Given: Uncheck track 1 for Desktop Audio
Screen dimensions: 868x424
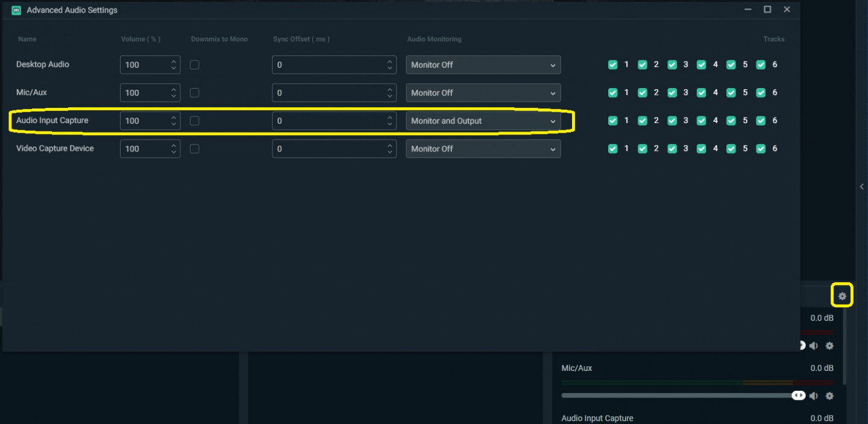Looking at the screenshot, I should pos(613,65).
